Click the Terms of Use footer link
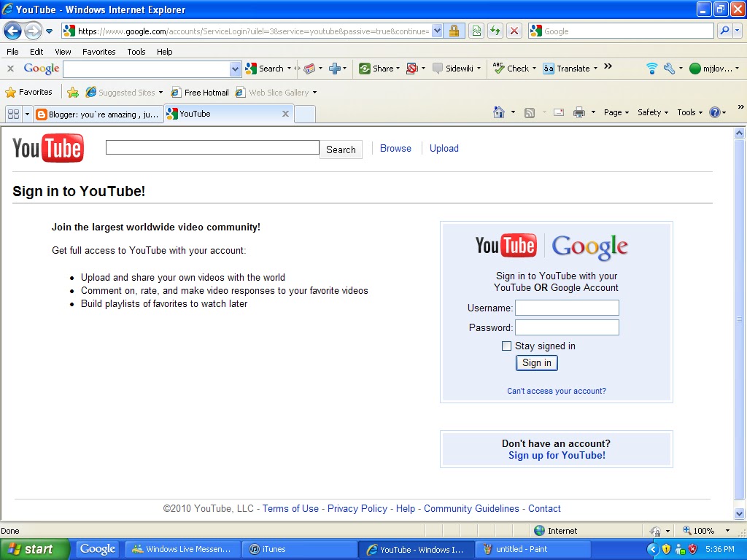The image size is (747, 560). pyautogui.click(x=290, y=508)
